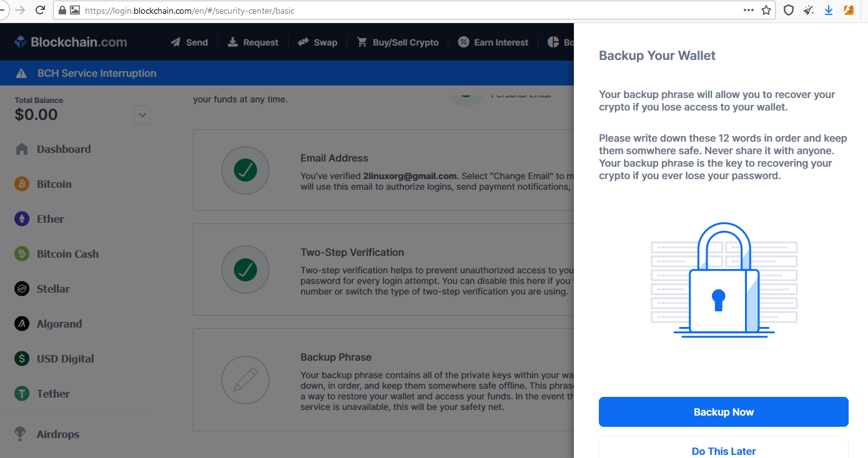Open the browser downloads arrow
Image resolution: width=868 pixels, height=458 pixels.
[x=829, y=10]
